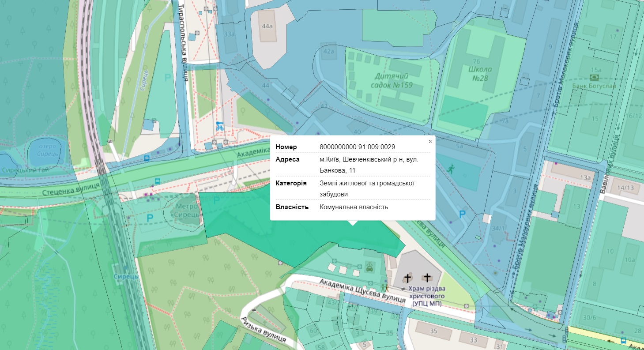
Task: Click the Дитячий садок №159 parcel
Action: click(x=392, y=80)
